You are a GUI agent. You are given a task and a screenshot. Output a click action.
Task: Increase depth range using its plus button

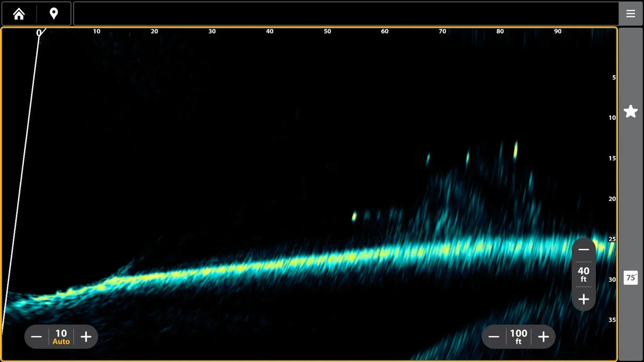coord(583,299)
